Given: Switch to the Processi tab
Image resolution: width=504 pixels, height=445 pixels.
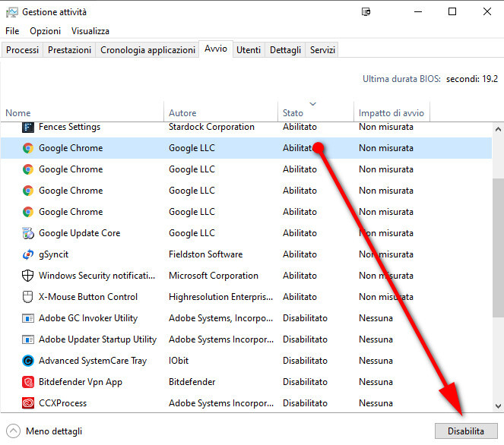Looking at the screenshot, I should click(x=22, y=50).
